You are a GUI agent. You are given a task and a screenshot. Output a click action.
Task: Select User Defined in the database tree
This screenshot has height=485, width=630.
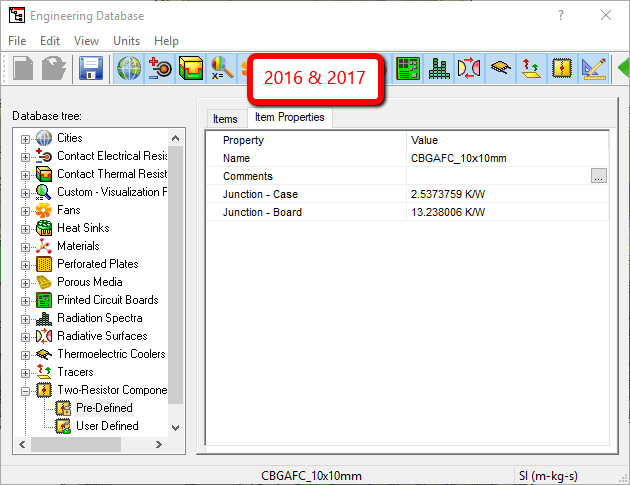click(x=107, y=426)
